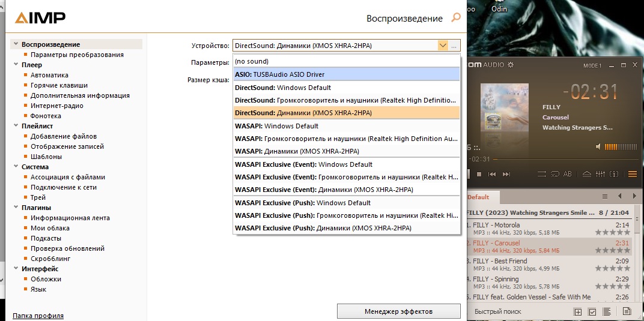Skip to previous track in player
Viewport: 644px width, 321px height.
(491, 174)
